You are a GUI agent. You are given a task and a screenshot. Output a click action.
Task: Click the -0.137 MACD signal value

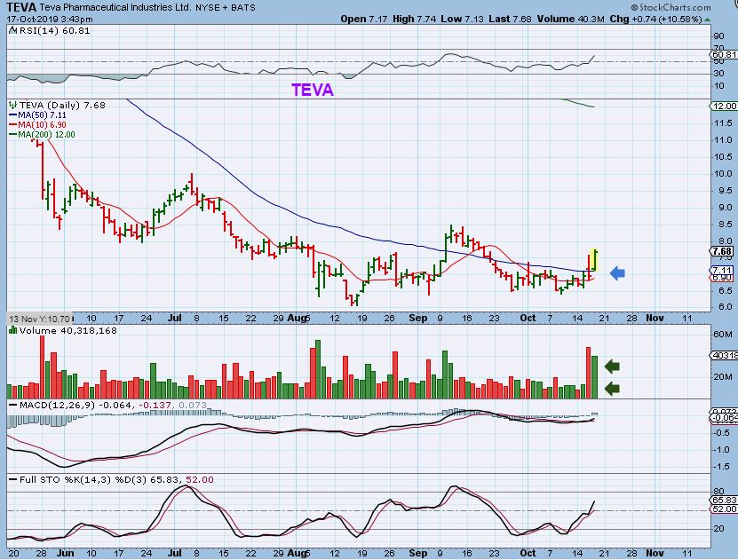155,406
